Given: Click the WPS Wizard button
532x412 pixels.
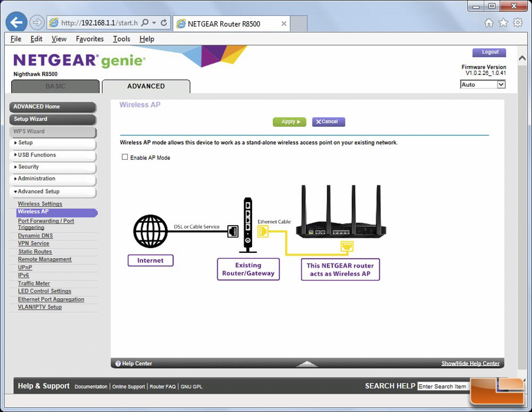Looking at the screenshot, I should pos(53,131).
